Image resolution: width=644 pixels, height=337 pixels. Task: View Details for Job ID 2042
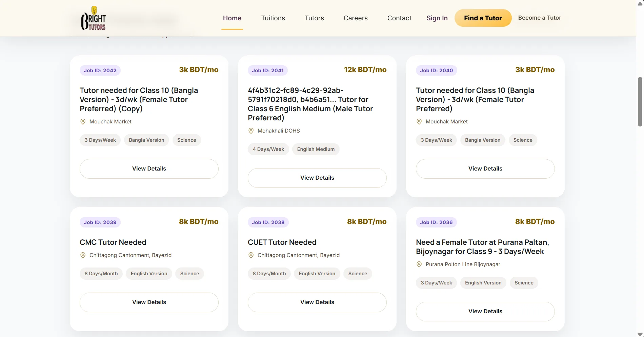click(149, 169)
